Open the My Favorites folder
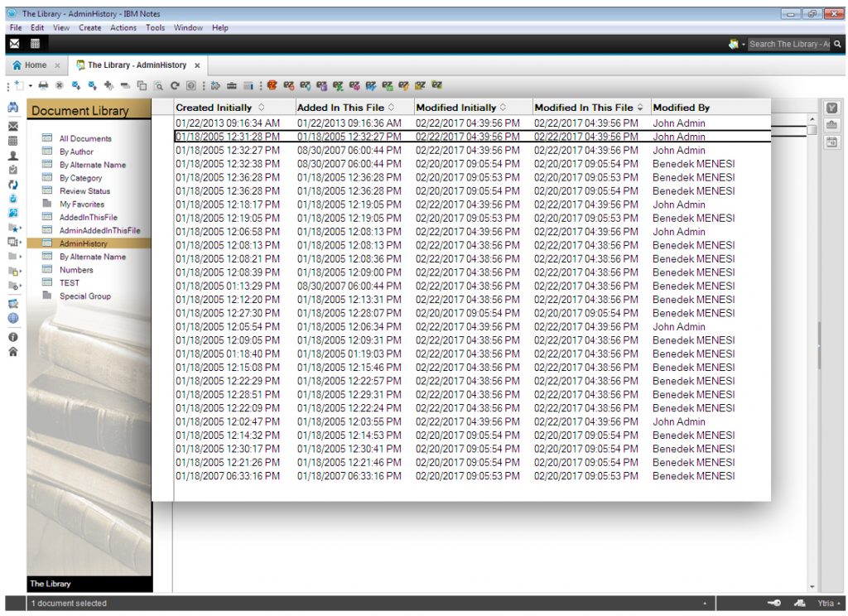Image resolution: width=848 pixels, height=616 pixels. [x=82, y=205]
